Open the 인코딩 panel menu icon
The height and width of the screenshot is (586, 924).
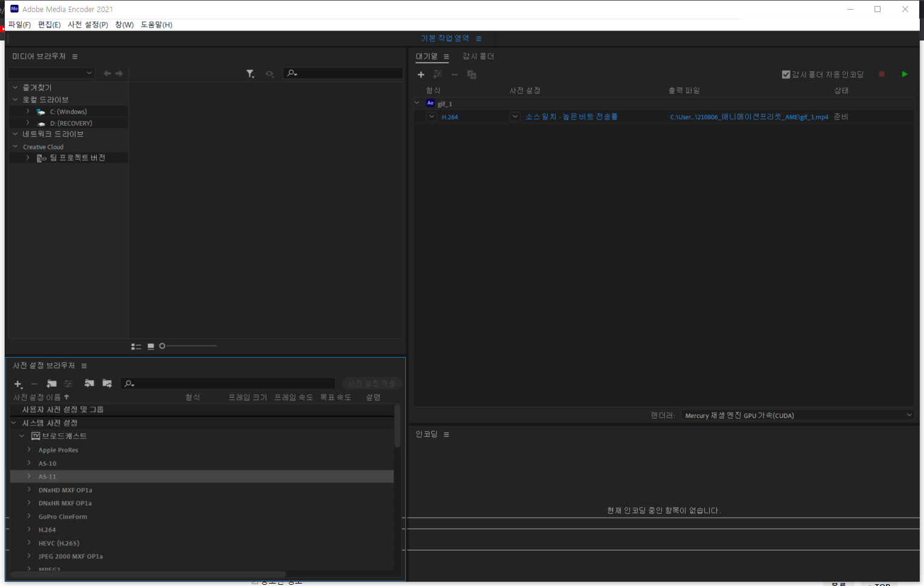446,434
